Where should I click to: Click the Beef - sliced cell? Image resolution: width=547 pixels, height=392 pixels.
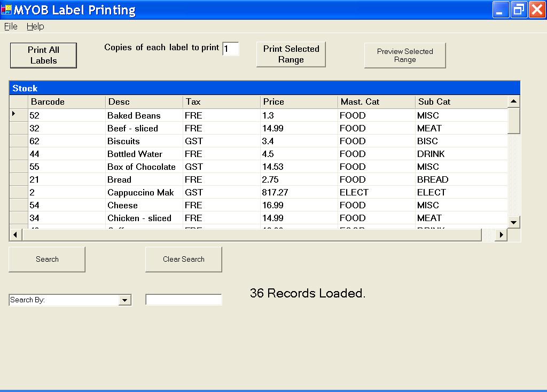click(144, 128)
